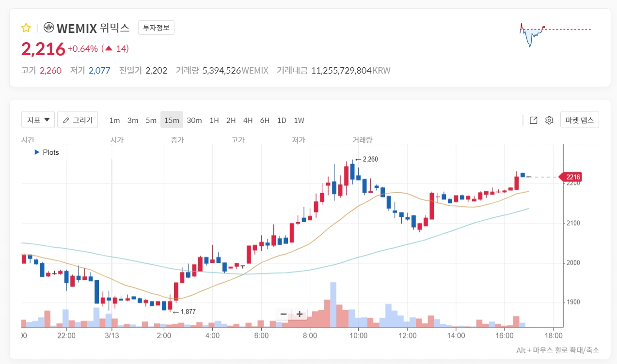Zoom out the chart with minus button
Viewport: 617px width, 364px height.
coord(284,314)
